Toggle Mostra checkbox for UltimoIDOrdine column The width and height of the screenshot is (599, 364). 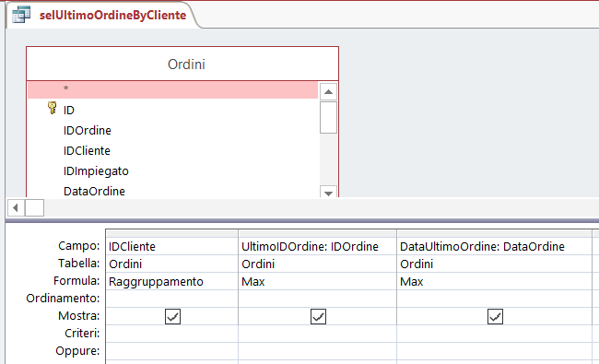point(318,317)
